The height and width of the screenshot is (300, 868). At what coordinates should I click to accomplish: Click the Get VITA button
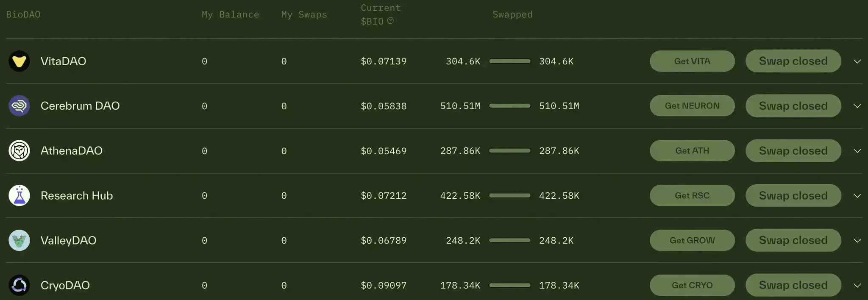tap(692, 61)
